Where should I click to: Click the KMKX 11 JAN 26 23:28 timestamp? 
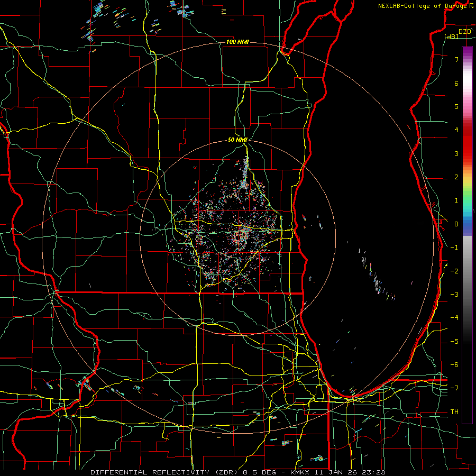click(x=338, y=472)
